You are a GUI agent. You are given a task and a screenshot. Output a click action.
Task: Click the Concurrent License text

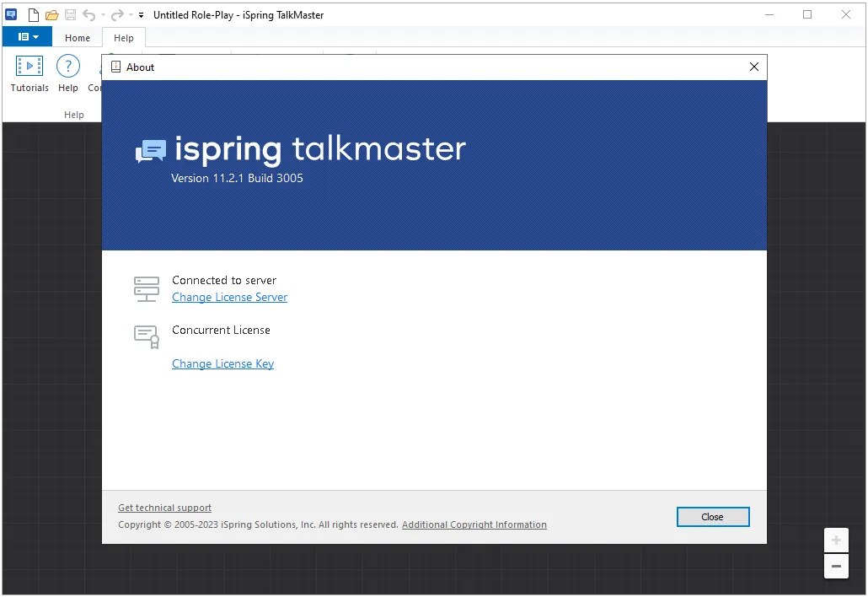(221, 330)
